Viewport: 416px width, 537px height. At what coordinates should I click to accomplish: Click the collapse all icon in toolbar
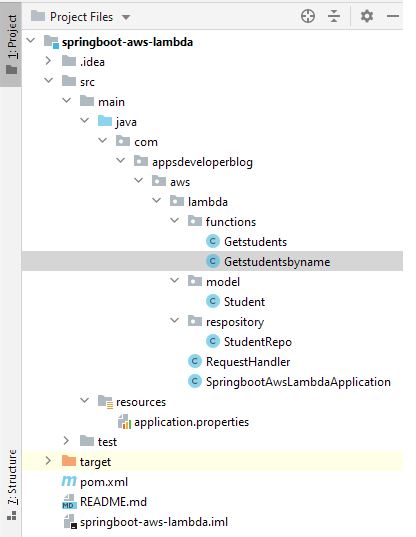coord(334,16)
